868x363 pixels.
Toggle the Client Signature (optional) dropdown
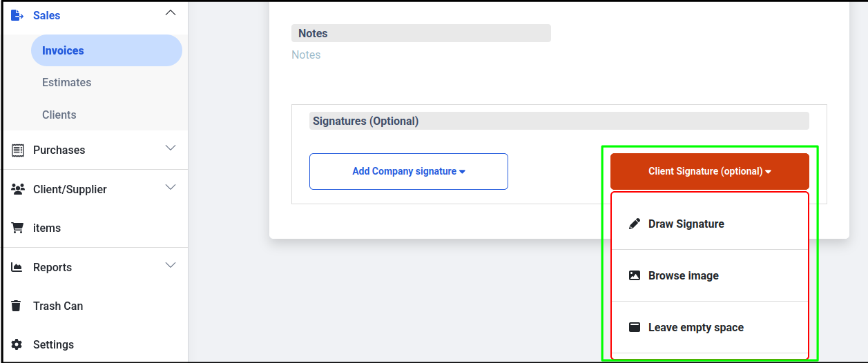(x=710, y=171)
